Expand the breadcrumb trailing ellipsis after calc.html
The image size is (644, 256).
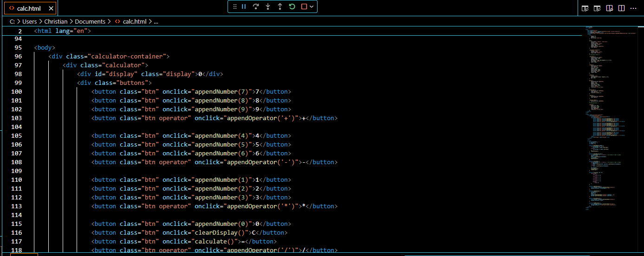pos(156,21)
